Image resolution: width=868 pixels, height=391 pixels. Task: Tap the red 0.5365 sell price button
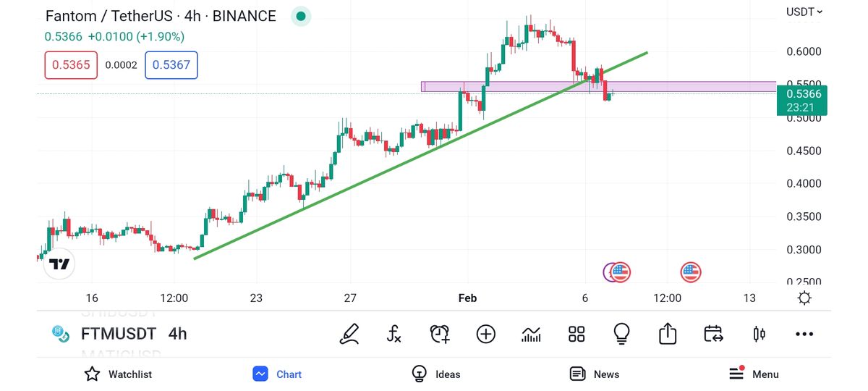[71, 65]
